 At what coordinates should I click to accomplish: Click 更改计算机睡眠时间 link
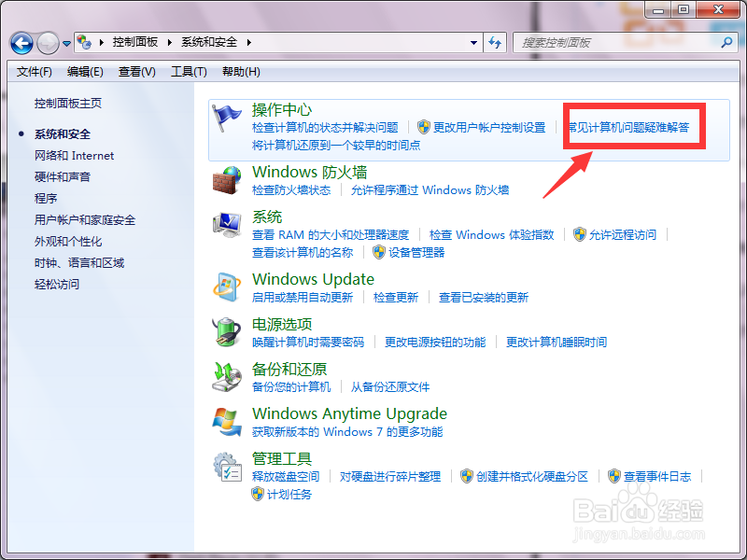point(557,342)
